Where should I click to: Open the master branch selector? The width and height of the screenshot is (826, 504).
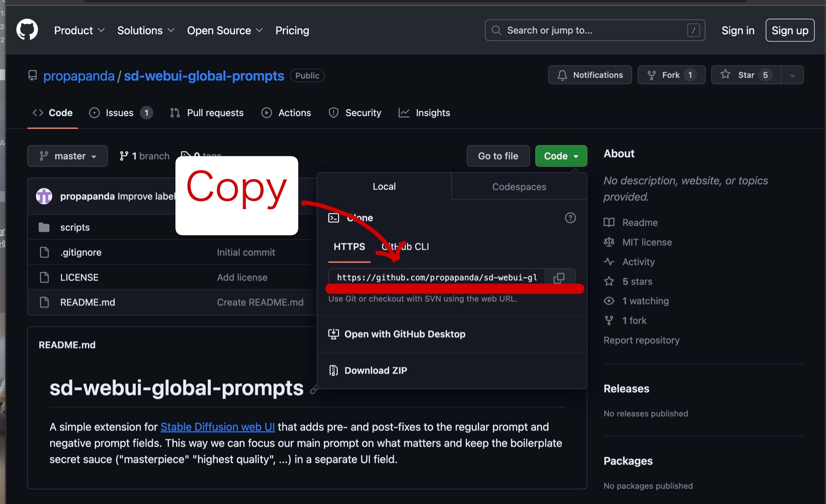point(67,156)
